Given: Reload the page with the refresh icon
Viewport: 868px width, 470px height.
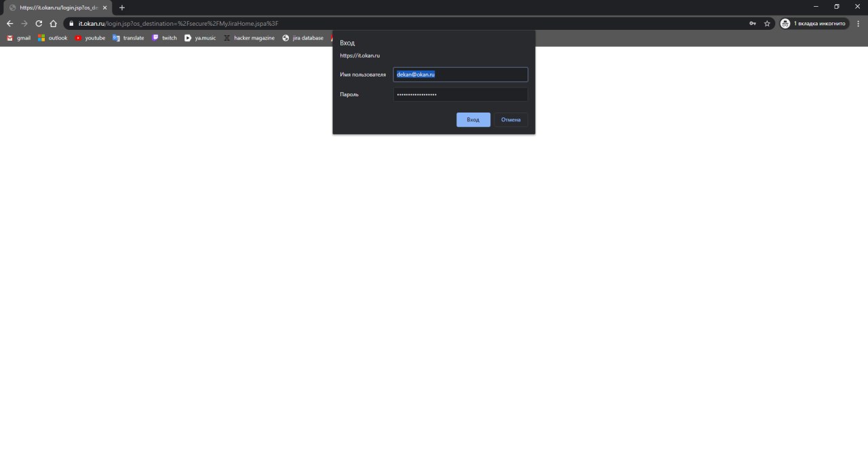Looking at the screenshot, I should point(39,23).
